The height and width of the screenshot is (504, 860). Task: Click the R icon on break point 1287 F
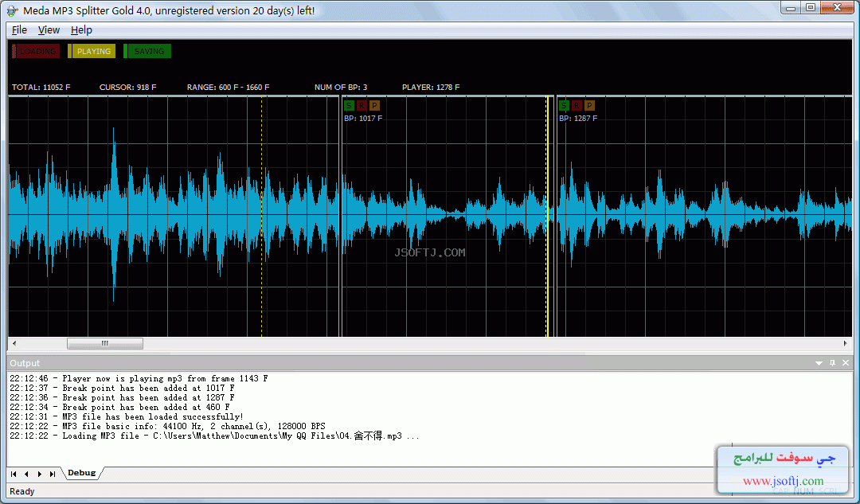[x=577, y=105]
